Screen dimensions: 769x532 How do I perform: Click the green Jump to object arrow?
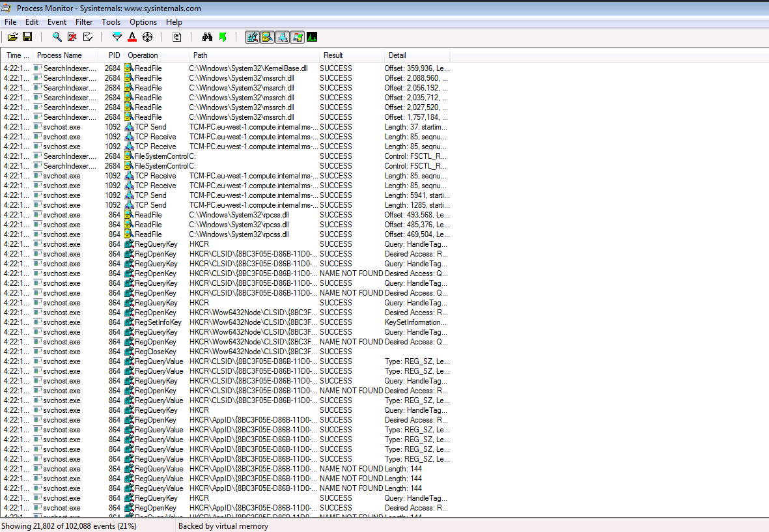click(223, 37)
